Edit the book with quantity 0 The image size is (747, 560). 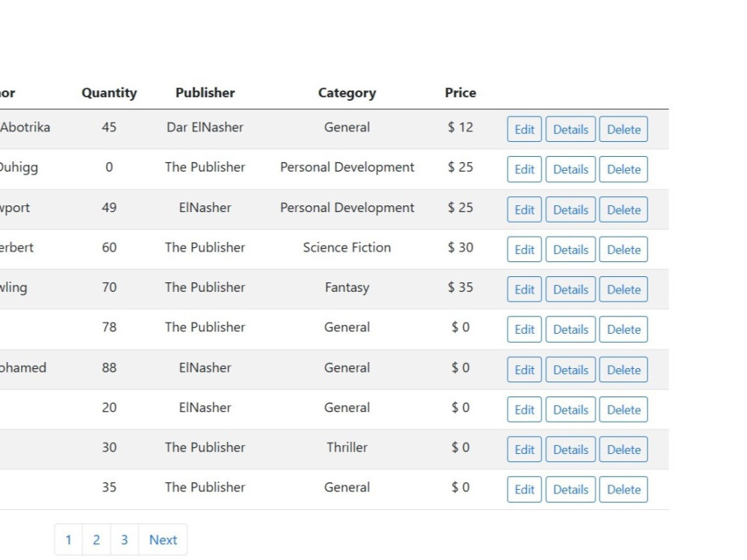tap(524, 169)
